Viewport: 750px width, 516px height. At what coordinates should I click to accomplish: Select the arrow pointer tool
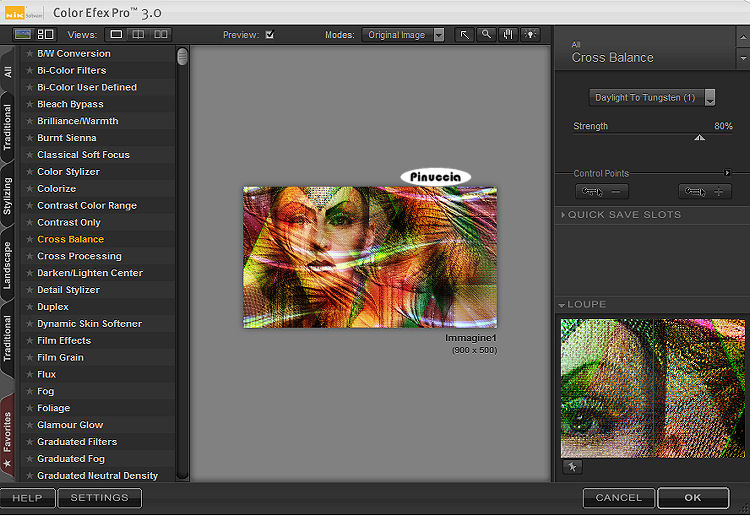point(465,35)
